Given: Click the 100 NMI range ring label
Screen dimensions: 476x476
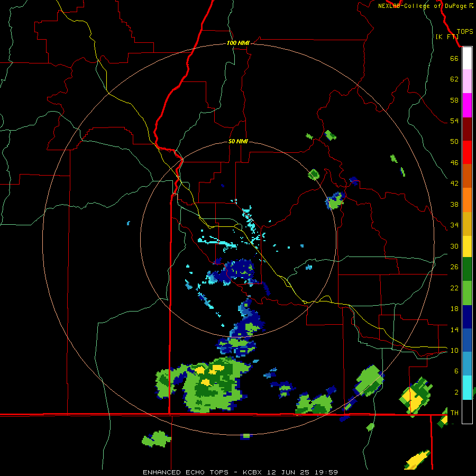Looking at the screenshot, I should (238, 43).
